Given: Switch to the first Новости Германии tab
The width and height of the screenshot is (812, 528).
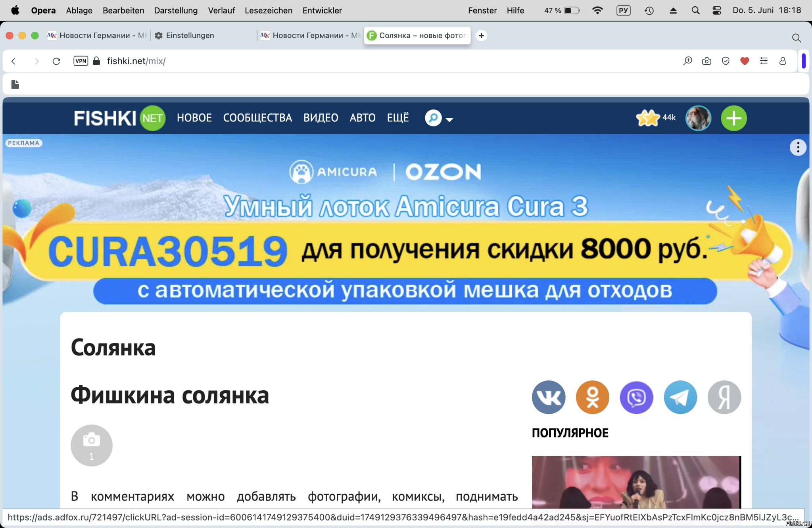Looking at the screenshot, I should click(97, 36).
